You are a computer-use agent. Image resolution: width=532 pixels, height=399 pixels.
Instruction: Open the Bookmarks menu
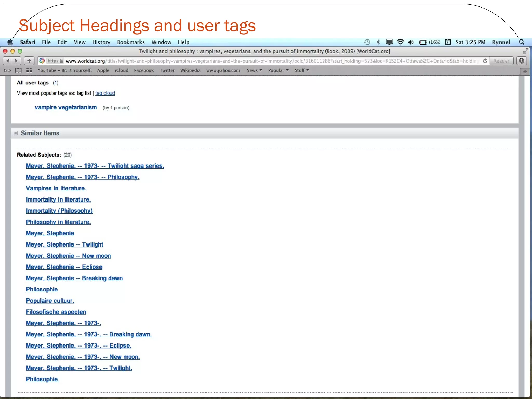[131, 42]
